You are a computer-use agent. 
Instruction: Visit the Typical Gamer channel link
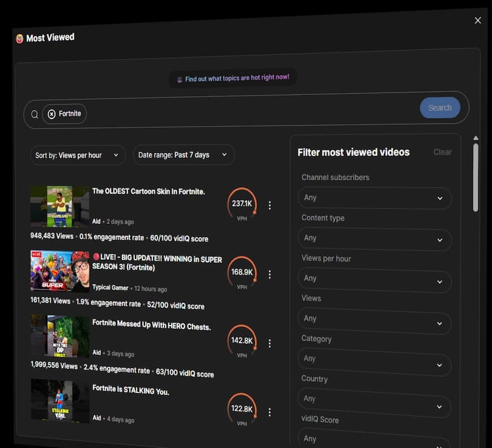pos(110,289)
